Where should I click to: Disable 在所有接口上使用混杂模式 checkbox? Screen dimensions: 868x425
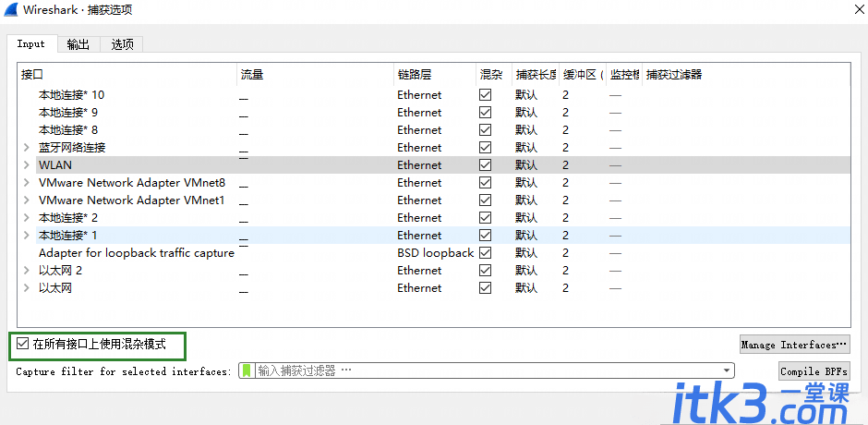pyautogui.click(x=23, y=344)
